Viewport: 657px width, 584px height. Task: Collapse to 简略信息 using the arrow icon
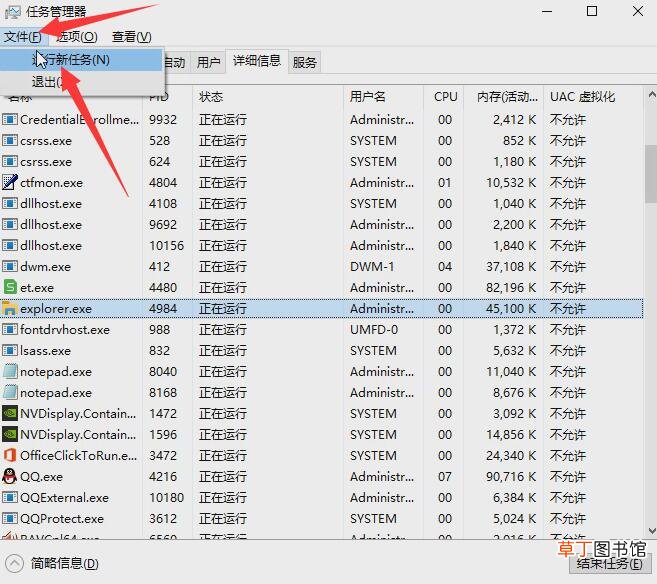[14, 563]
